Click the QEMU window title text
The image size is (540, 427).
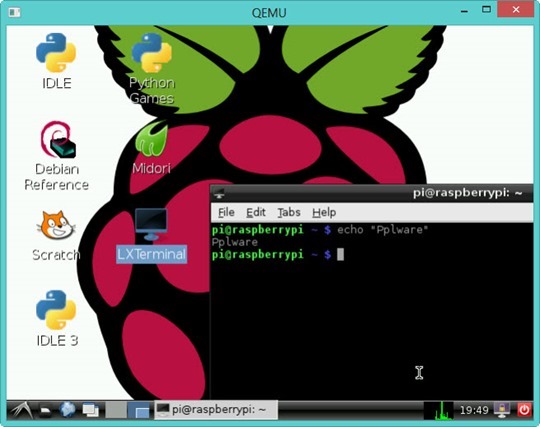click(269, 13)
